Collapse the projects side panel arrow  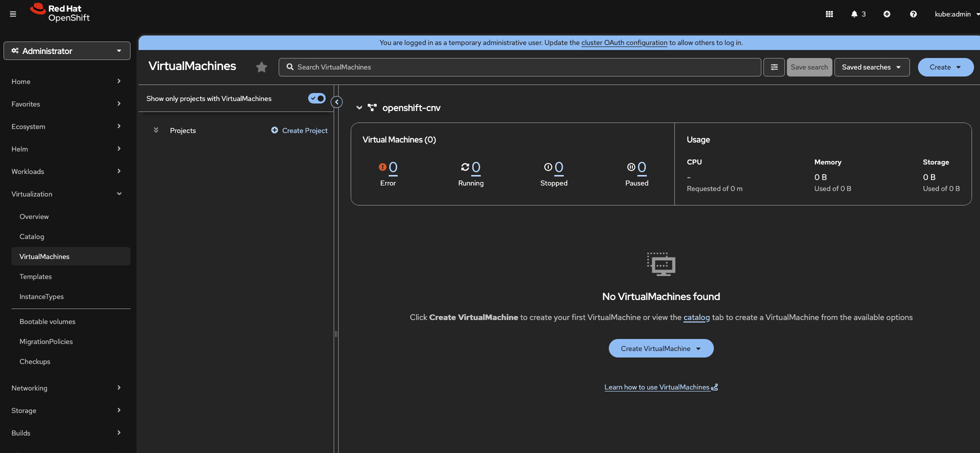click(x=337, y=102)
